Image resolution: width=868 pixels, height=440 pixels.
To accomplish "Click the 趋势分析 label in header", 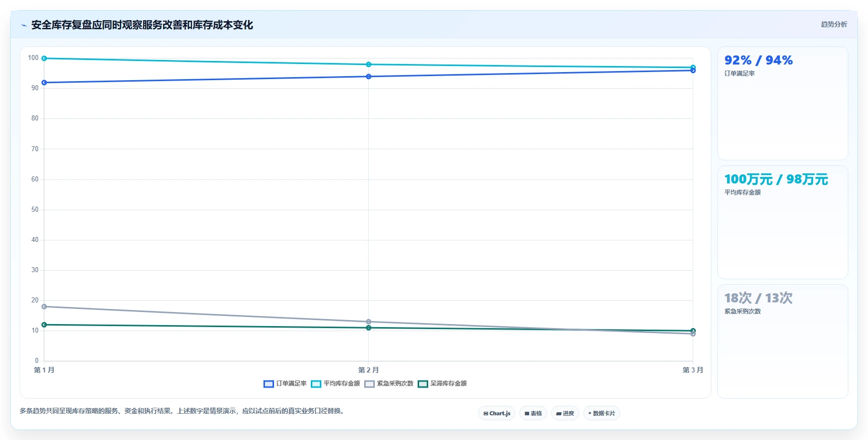I will (834, 24).
